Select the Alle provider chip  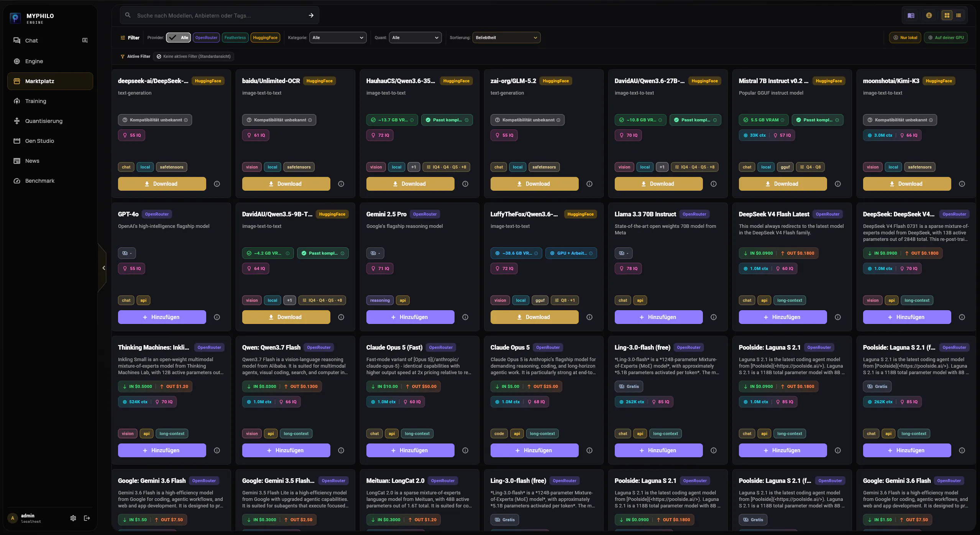179,38
